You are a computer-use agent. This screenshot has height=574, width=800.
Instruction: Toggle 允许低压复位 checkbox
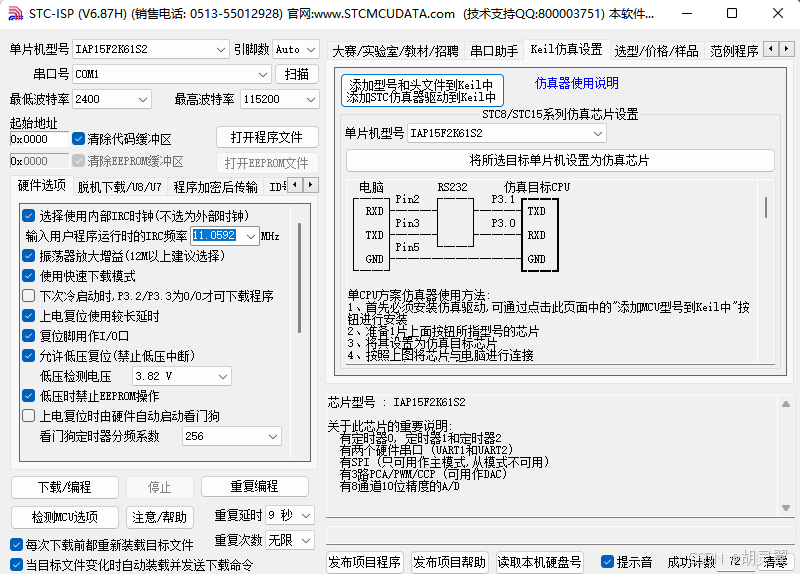point(29,356)
